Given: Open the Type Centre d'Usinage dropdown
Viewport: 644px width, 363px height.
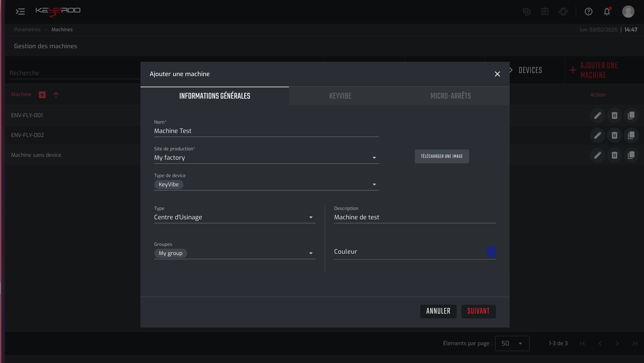Looking at the screenshot, I should 234,218.
